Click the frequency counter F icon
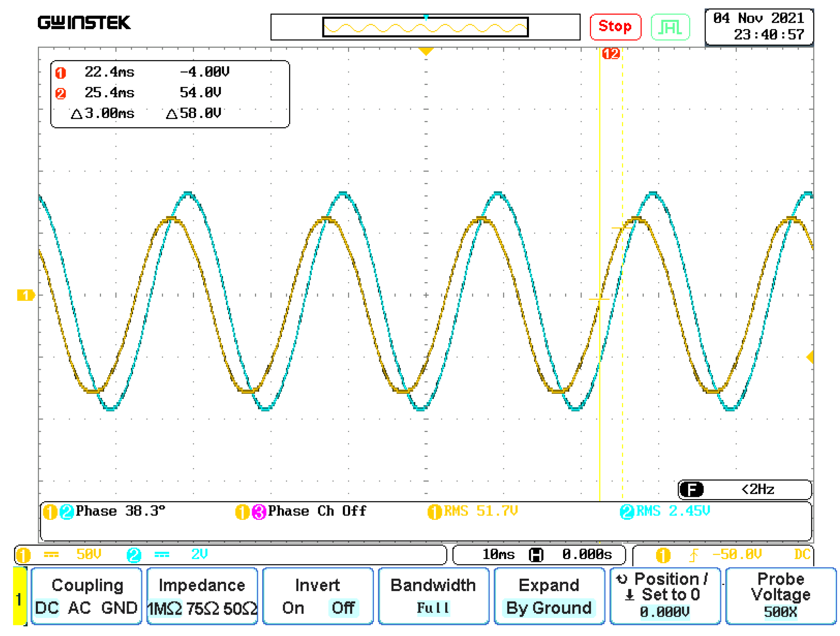 pos(691,489)
